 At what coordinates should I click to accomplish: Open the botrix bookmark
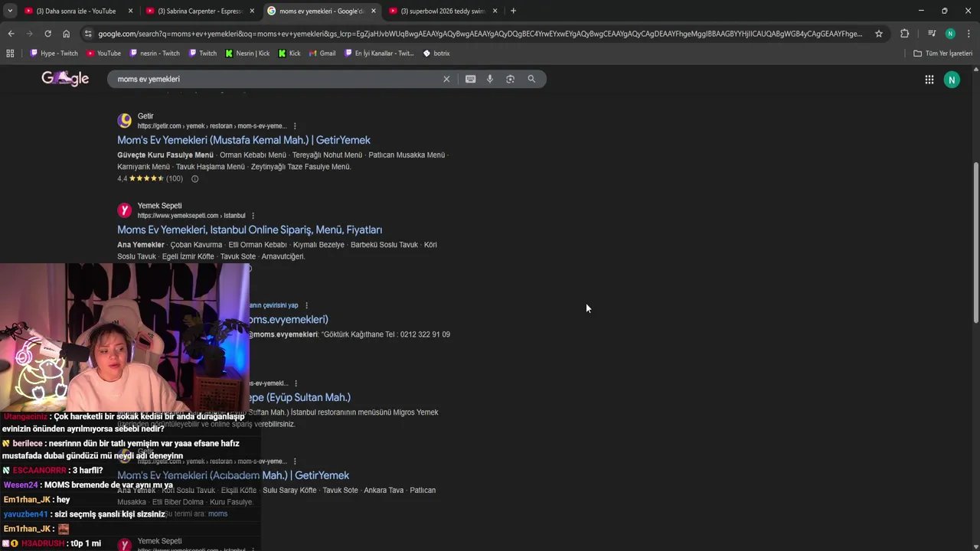click(x=436, y=54)
